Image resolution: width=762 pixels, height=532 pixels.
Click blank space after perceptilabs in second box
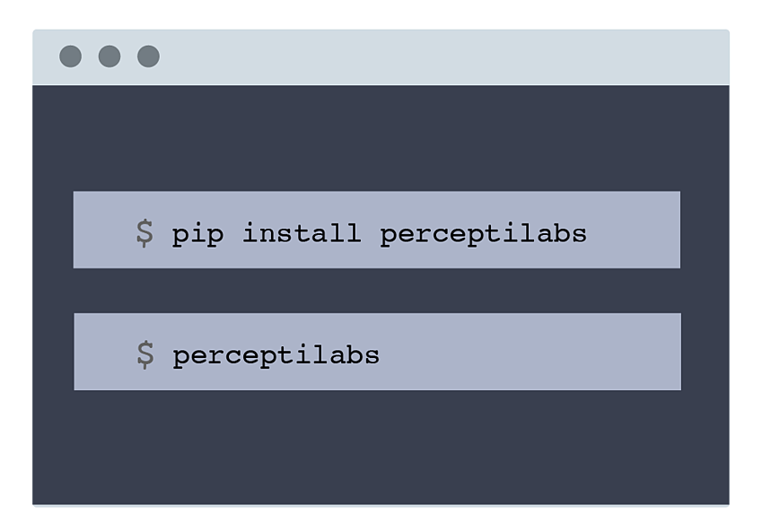tap(530, 352)
